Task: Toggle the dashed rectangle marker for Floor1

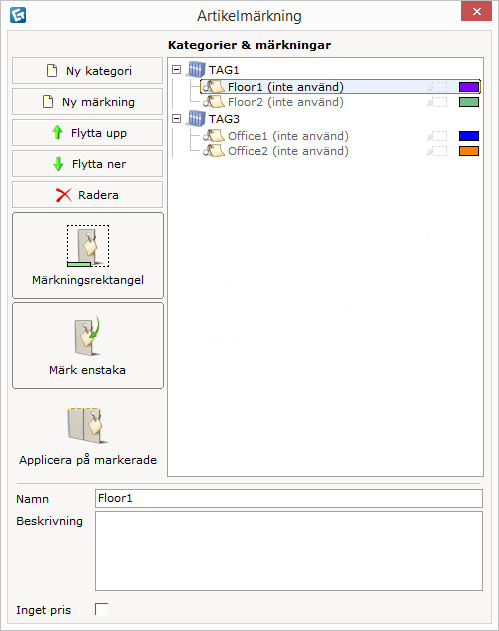Action: [437, 87]
